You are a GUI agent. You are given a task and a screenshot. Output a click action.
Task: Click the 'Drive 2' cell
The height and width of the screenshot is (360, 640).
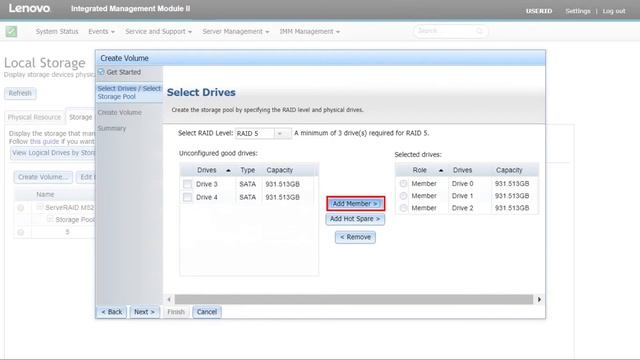(x=462, y=208)
